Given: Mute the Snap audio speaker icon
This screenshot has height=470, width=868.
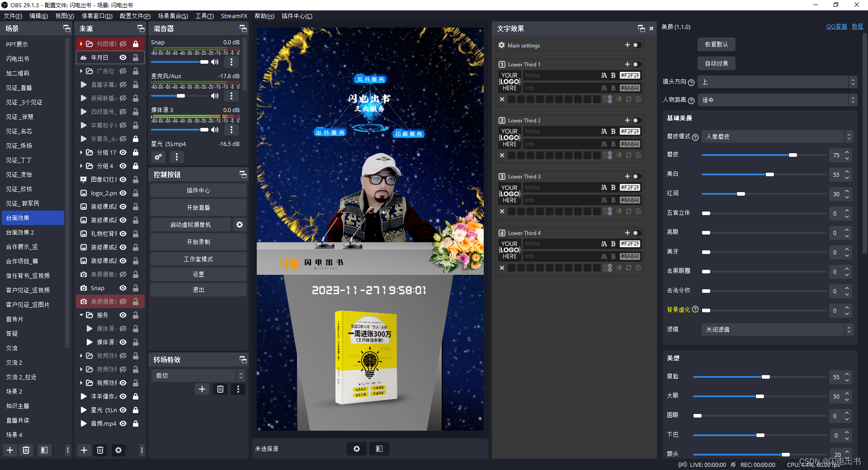Looking at the screenshot, I should tap(215, 62).
